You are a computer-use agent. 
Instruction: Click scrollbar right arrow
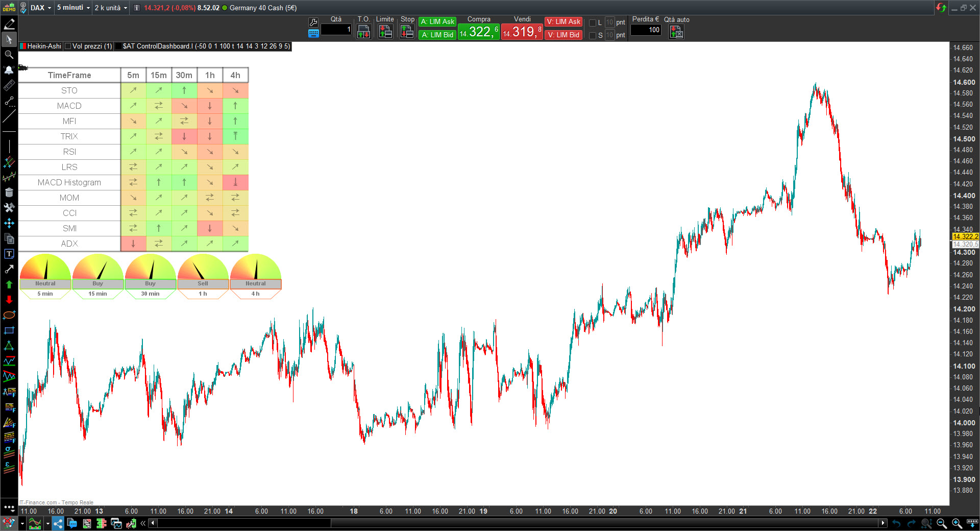(x=883, y=523)
